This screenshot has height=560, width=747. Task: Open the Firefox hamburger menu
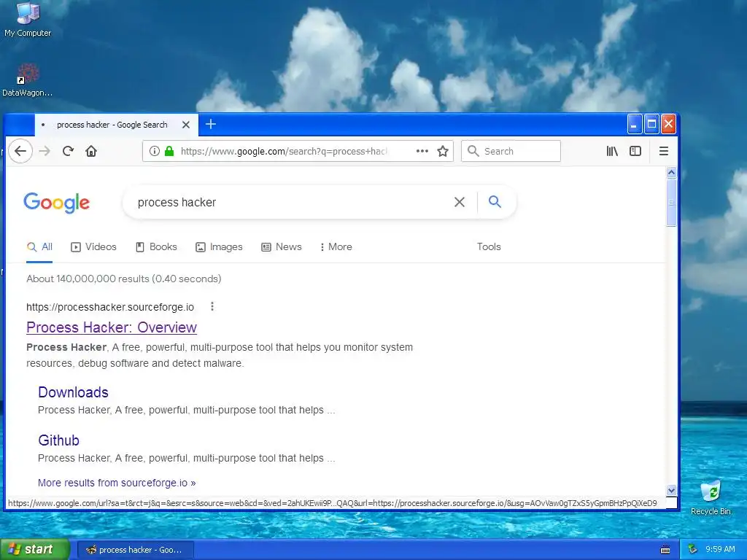(x=664, y=152)
